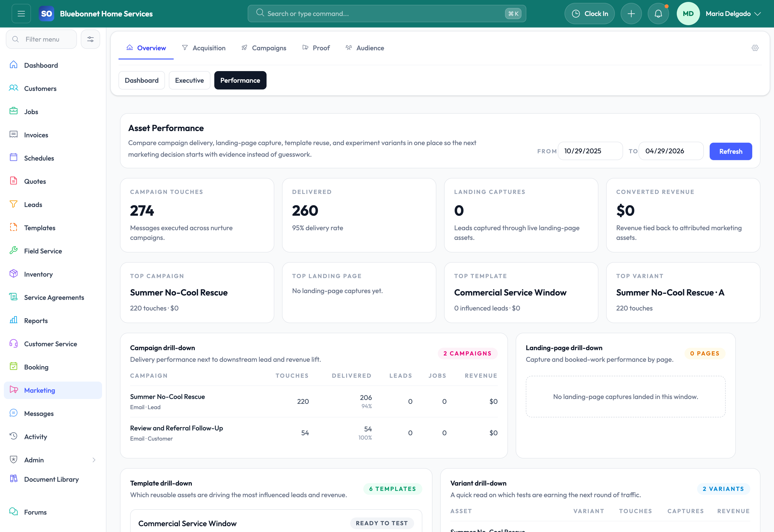The height and width of the screenshot is (532, 774).
Task: Click Summer No-Cool Rescue campaign row
Action: pos(314,401)
